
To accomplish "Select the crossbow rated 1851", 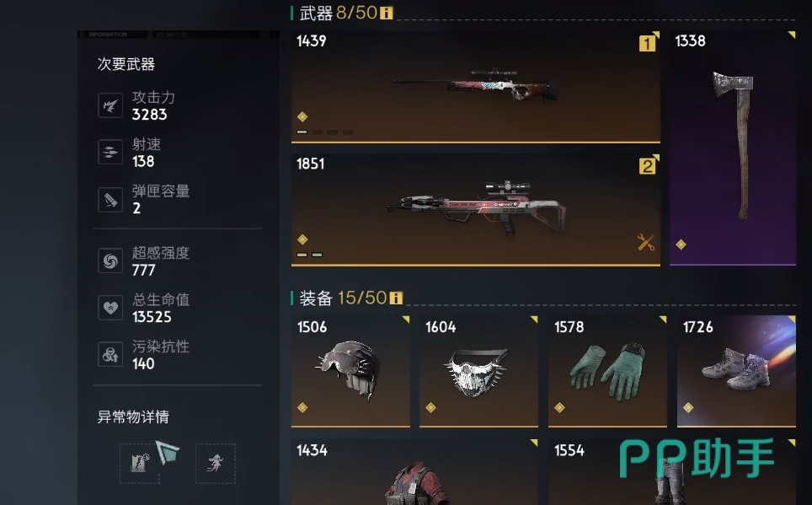I will pos(475,210).
